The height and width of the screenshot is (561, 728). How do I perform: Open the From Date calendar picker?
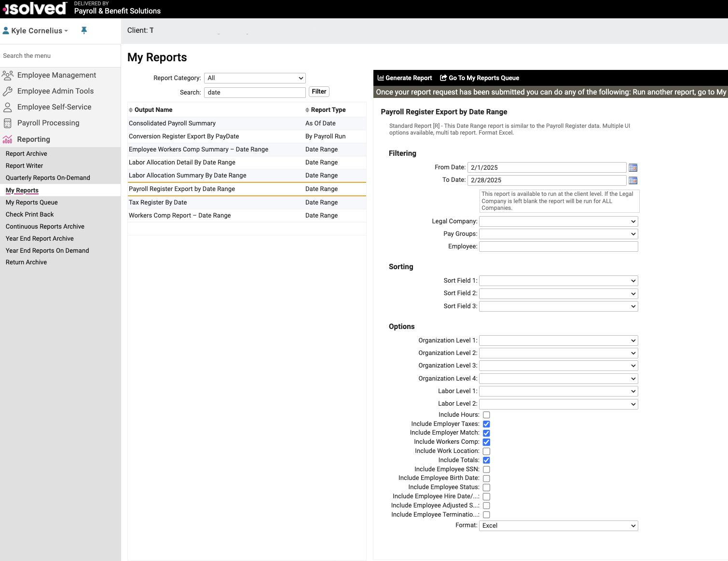pyautogui.click(x=633, y=167)
